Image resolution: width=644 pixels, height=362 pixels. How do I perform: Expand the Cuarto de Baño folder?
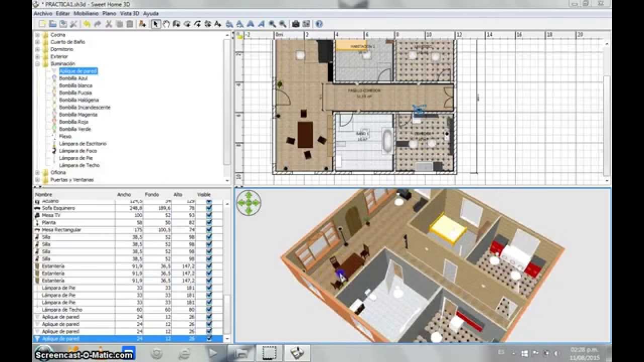[38, 42]
